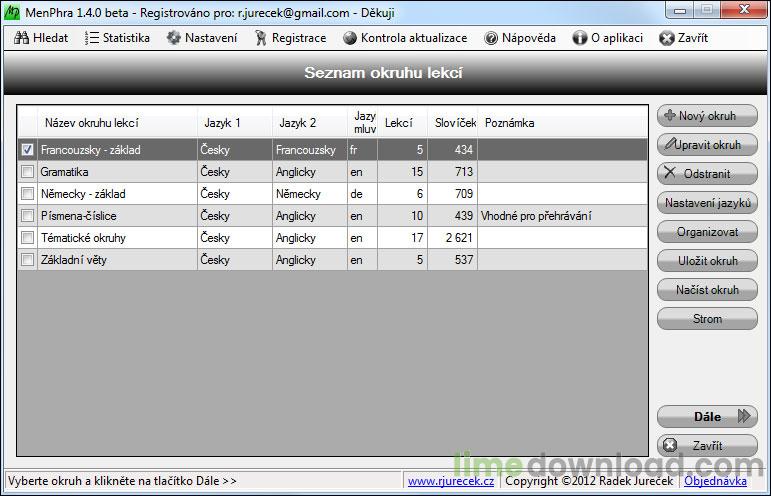Click the globe icon of Kontrola aktualizace
The image size is (771, 496).
(350, 38)
